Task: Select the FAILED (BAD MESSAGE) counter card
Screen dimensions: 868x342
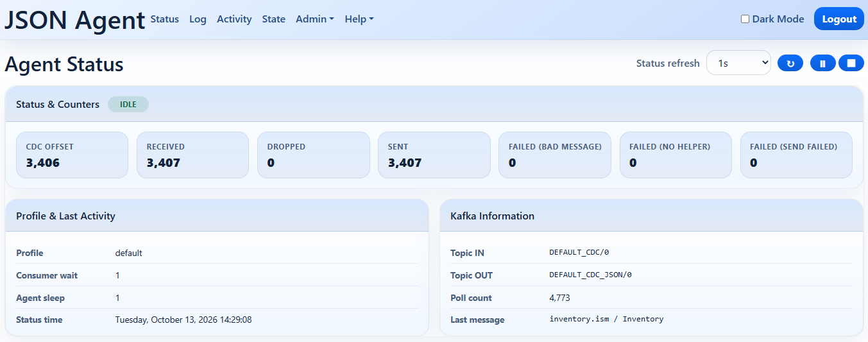Action: pos(554,155)
